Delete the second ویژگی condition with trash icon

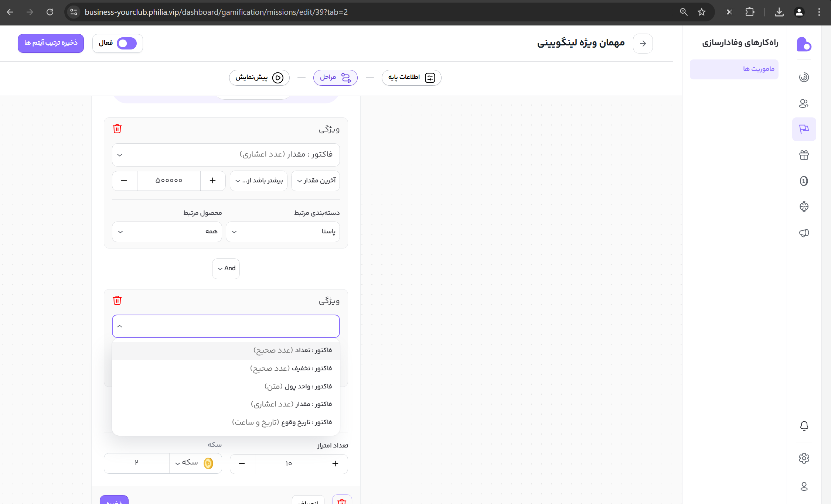tap(117, 301)
